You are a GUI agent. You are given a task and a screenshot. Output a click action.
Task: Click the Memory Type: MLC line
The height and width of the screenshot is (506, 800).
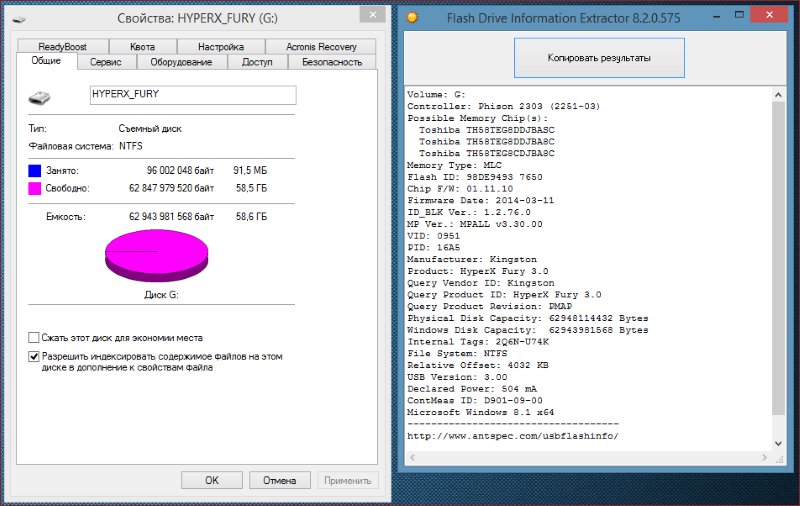(x=454, y=165)
